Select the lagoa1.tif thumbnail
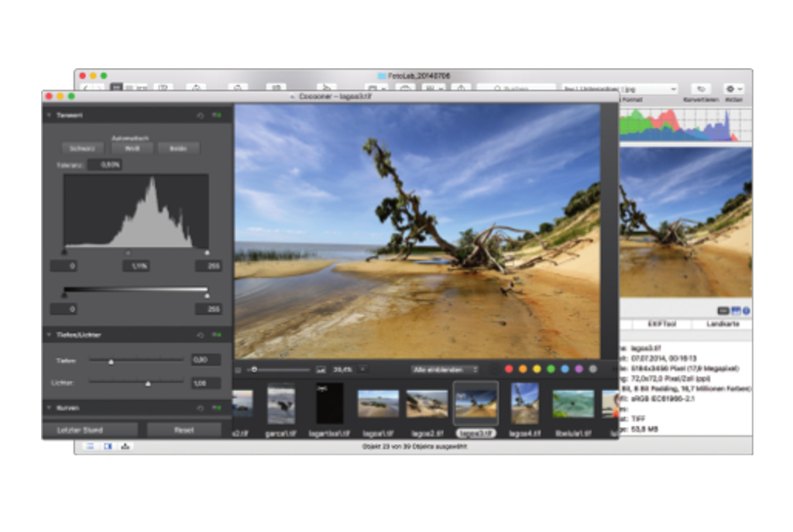 pos(378,404)
